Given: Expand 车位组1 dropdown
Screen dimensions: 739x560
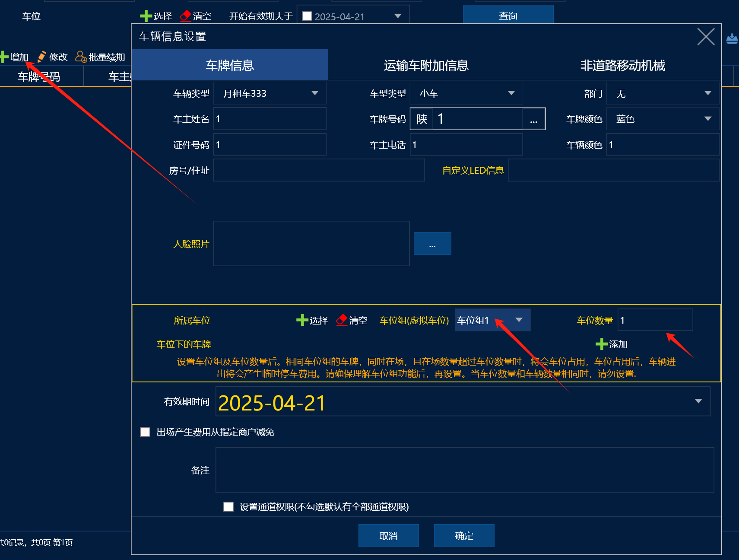Looking at the screenshot, I should coord(492,320).
